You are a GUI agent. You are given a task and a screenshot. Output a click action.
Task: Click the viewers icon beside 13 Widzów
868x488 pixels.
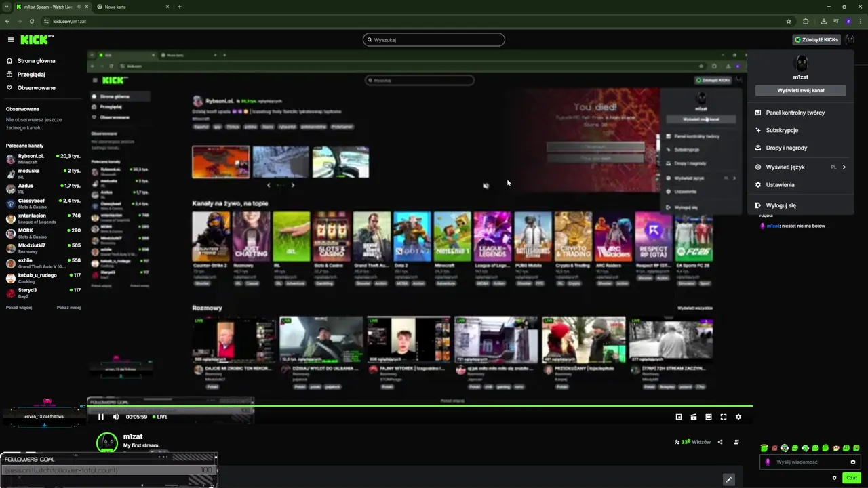pos(677,442)
